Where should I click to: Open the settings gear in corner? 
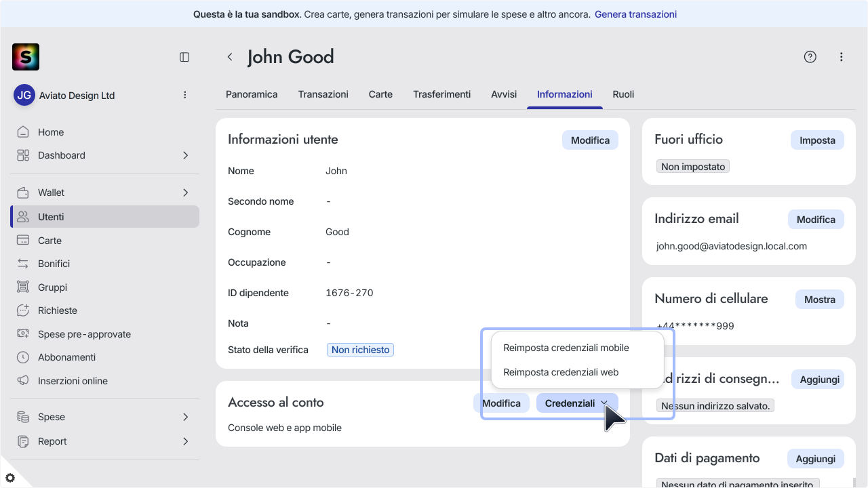pos(10,478)
